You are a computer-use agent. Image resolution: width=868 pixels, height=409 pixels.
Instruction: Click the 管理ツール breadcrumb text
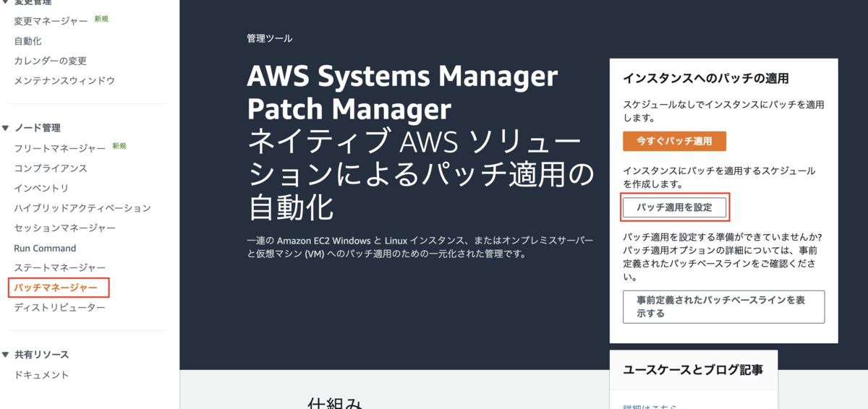(x=269, y=38)
